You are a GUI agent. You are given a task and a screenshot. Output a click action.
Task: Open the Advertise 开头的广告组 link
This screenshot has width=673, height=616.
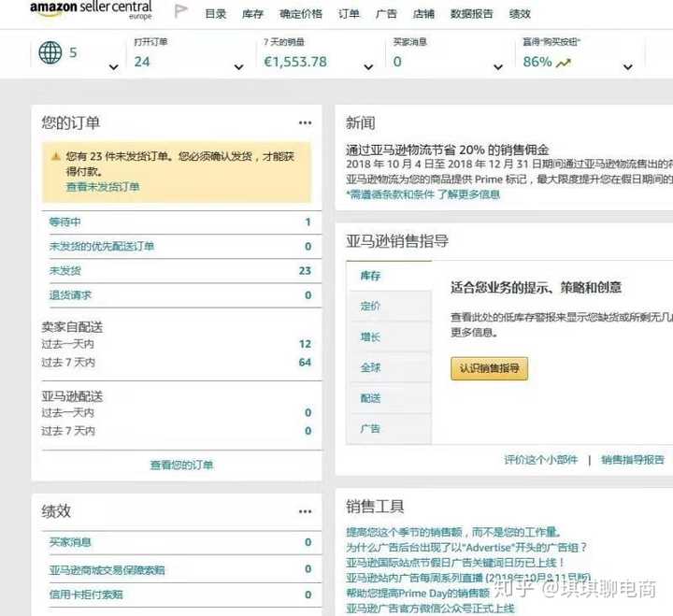[466, 548]
